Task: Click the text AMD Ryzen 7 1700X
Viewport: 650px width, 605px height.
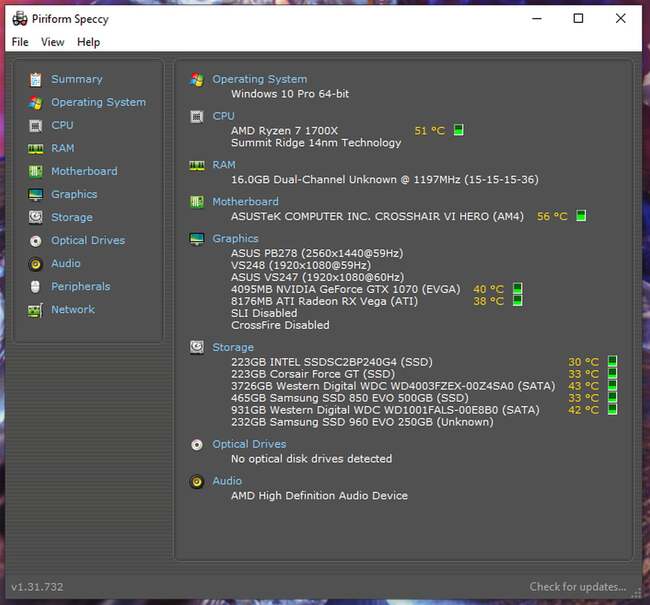Action: (x=284, y=131)
